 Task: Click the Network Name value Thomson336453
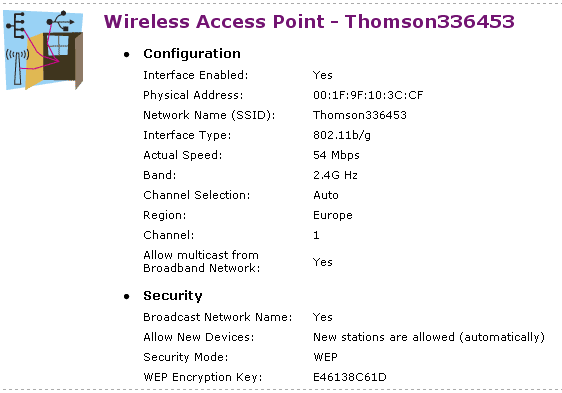pyautogui.click(x=360, y=115)
